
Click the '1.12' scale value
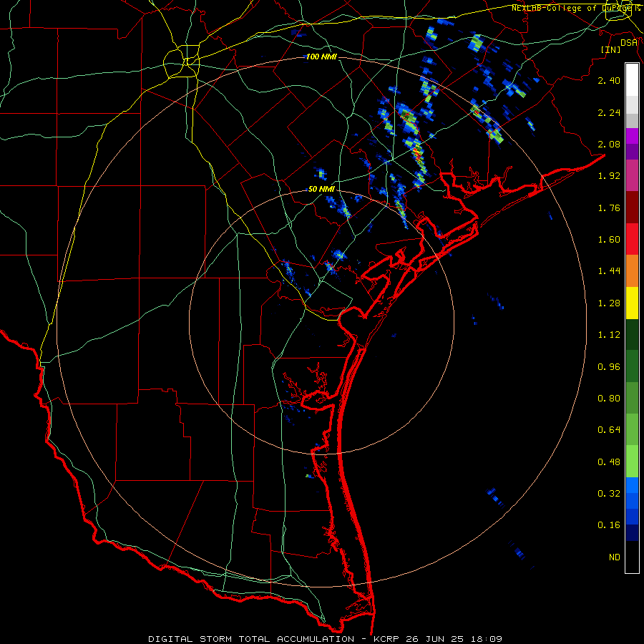609,335
